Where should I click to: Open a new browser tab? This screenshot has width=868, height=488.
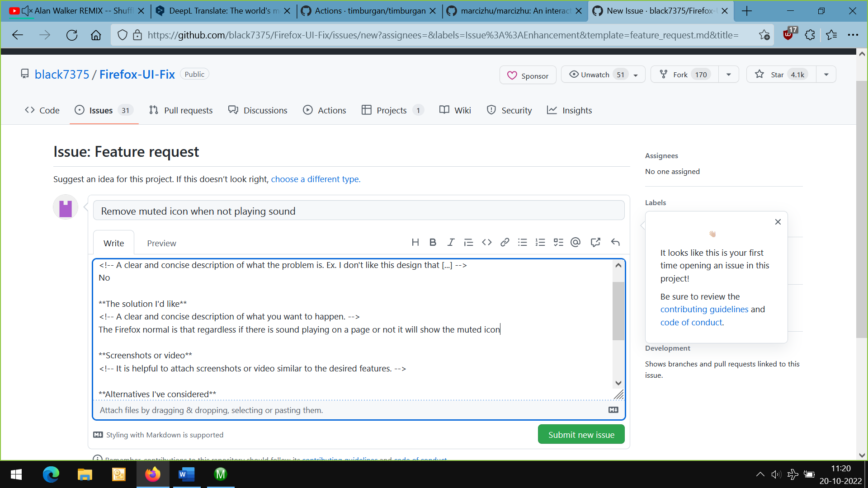(747, 11)
